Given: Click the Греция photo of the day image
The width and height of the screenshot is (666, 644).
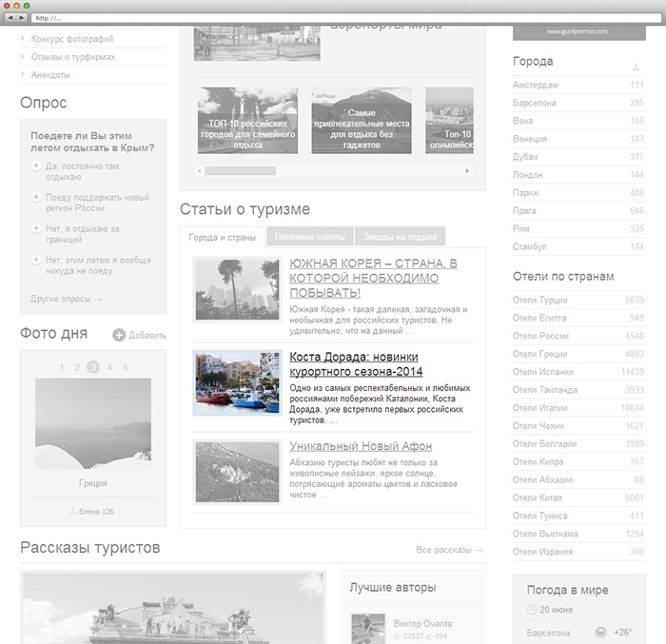Looking at the screenshot, I should click(x=93, y=423).
